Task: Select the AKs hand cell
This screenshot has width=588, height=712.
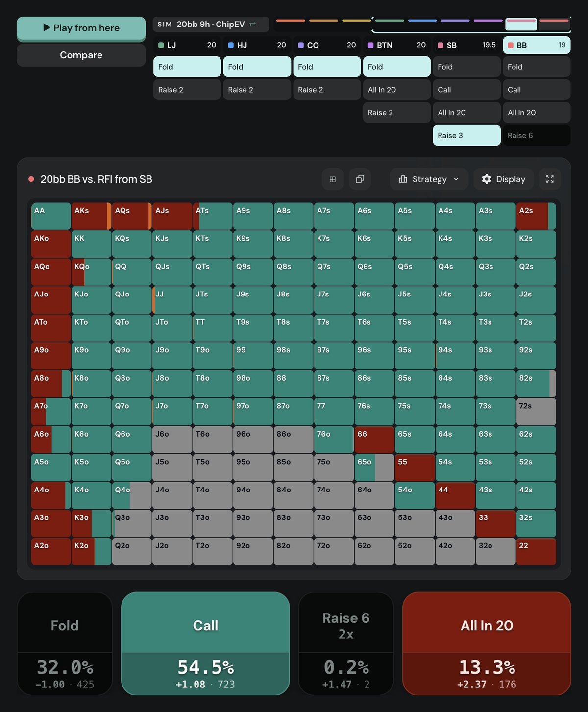Action: pos(91,216)
